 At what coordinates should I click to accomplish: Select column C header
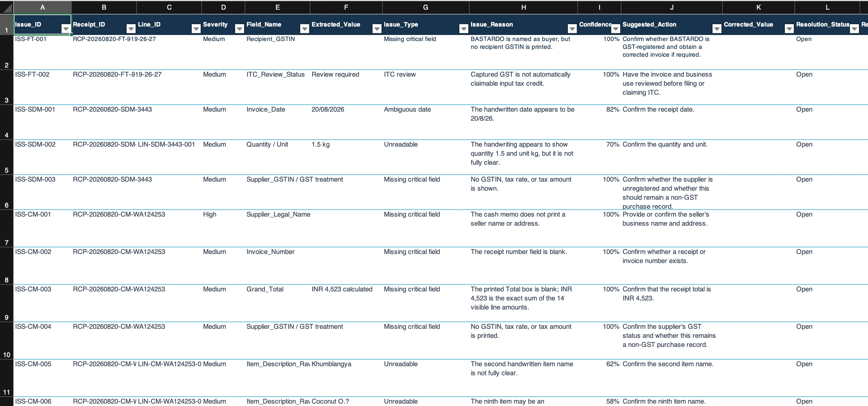click(169, 8)
